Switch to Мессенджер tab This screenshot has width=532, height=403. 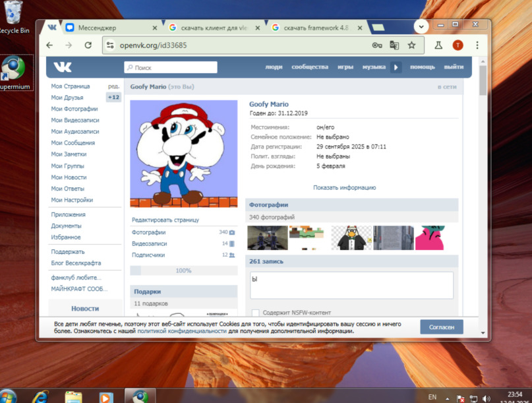[x=109, y=28]
